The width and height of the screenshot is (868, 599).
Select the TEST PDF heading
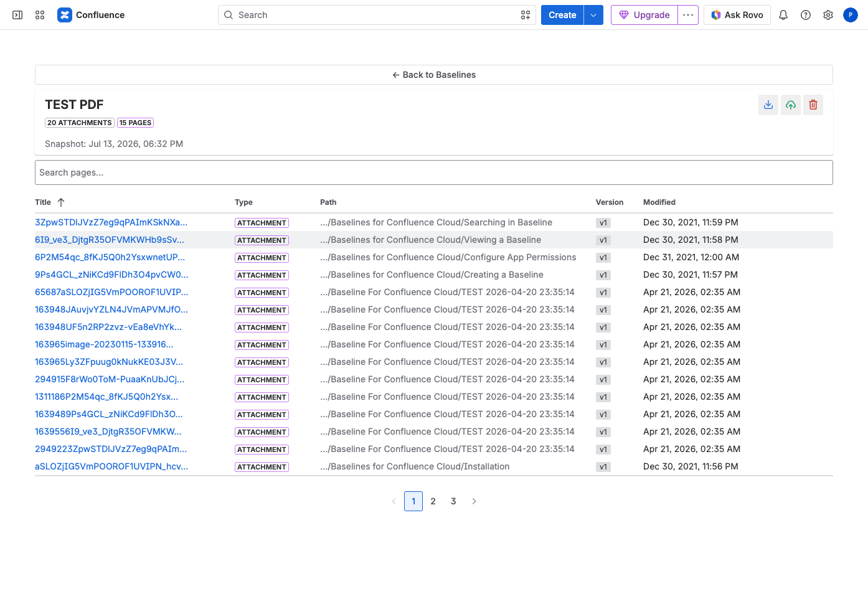coord(74,105)
